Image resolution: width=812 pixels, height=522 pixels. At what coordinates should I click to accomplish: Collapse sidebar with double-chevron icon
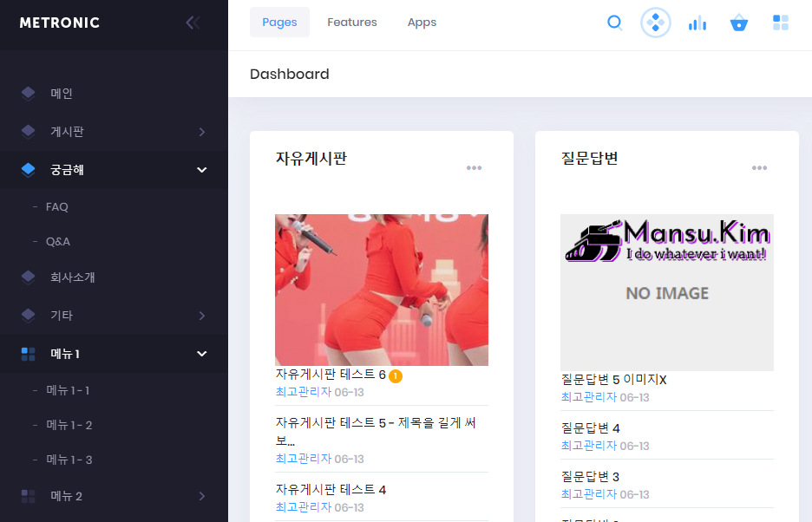click(193, 23)
